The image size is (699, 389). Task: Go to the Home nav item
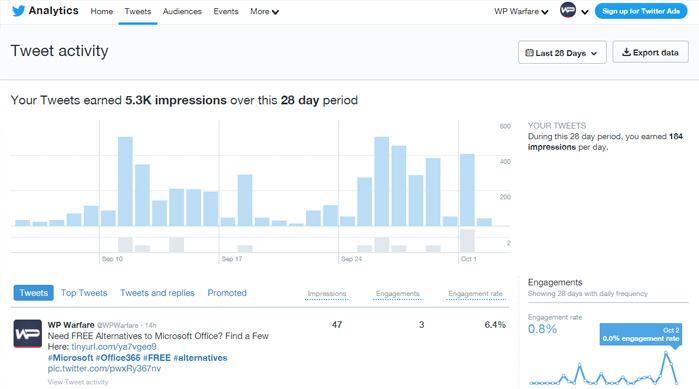[102, 12]
